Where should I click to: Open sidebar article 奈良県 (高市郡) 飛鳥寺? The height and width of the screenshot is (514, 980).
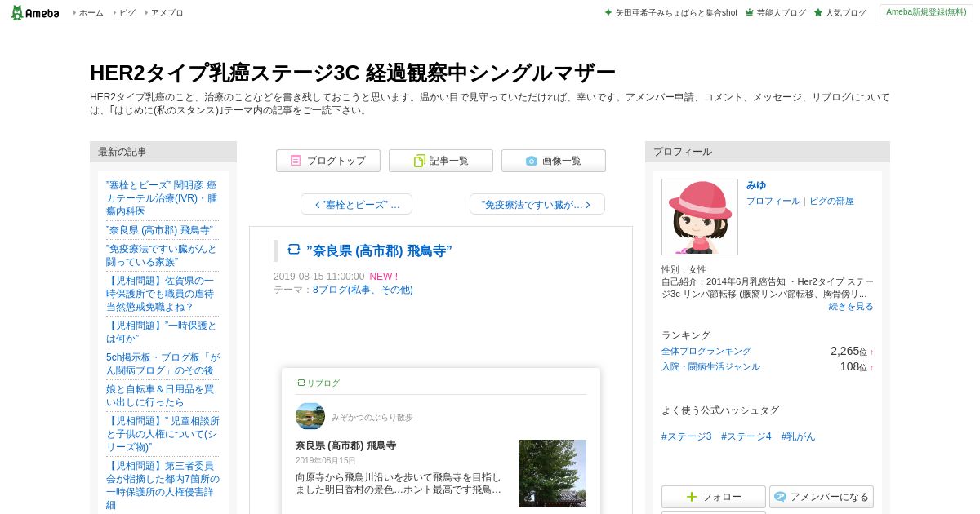tap(159, 230)
